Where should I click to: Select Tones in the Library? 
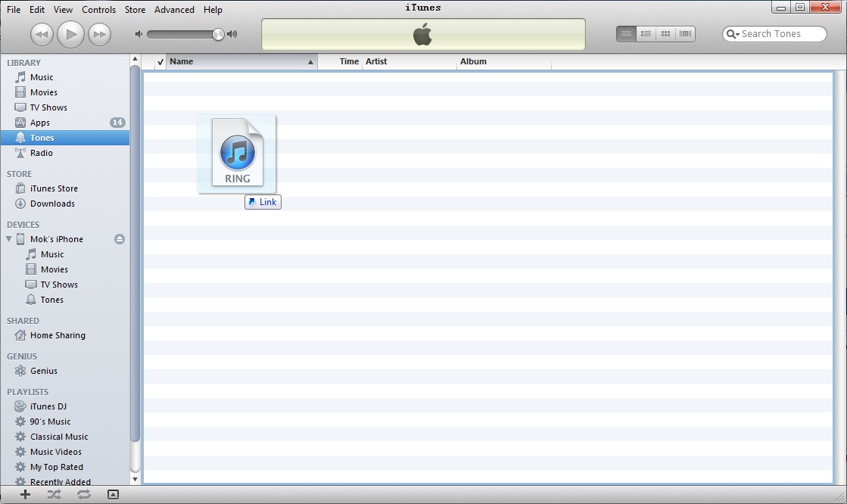[65, 138]
